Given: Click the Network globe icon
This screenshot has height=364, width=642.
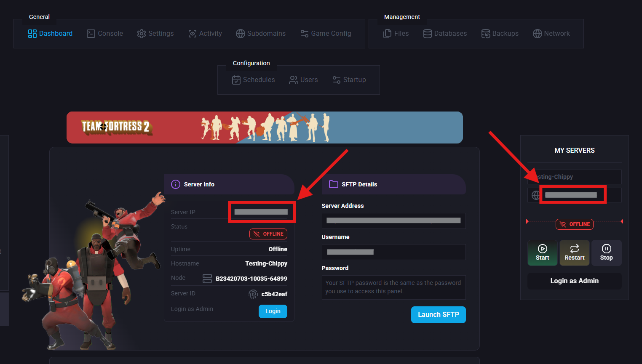Looking at the screenshot, I should pyautogui.click(x=537, y=34).
